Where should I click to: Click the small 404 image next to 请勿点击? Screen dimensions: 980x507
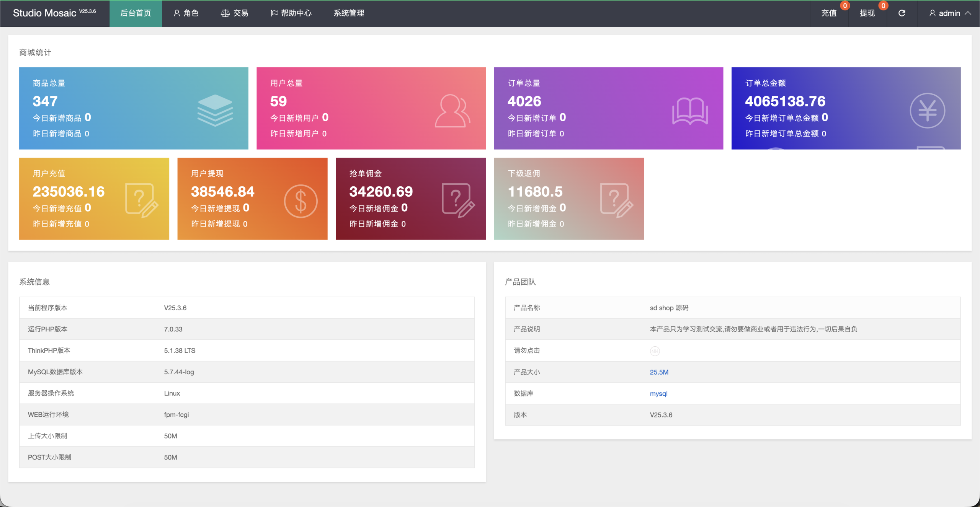(x=655, y=351)
